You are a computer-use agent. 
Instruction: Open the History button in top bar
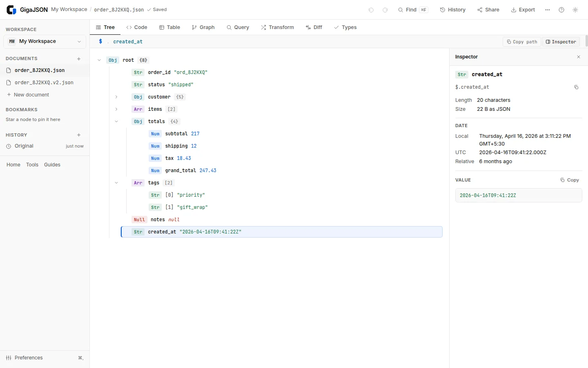(452, 10)
